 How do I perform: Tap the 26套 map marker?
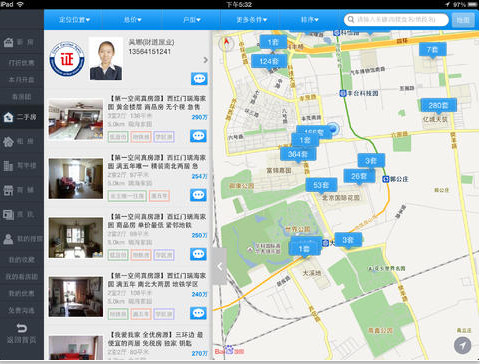(x=359, y=176)
